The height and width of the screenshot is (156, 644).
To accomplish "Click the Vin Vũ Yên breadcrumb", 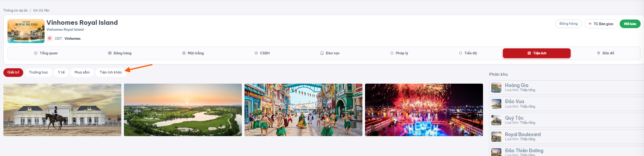I will (41, 10).
